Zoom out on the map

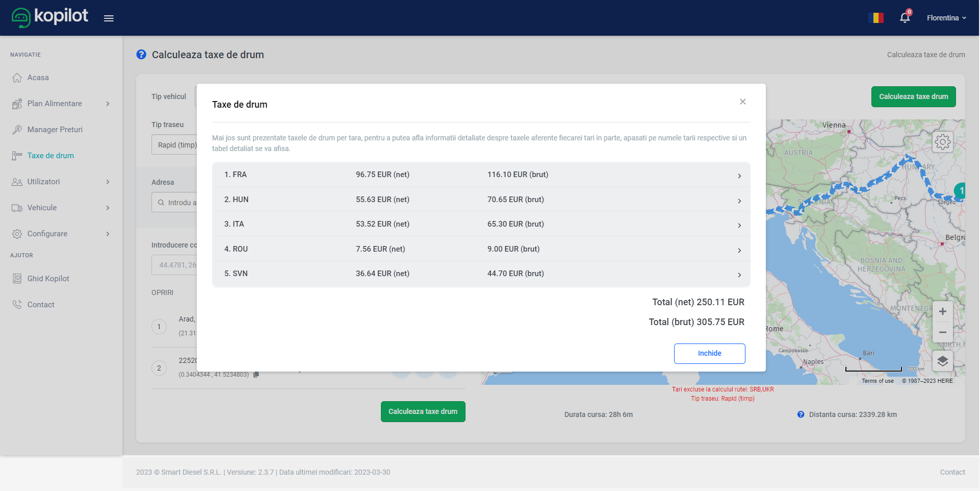pyautogui.click(x=942, y=332)
